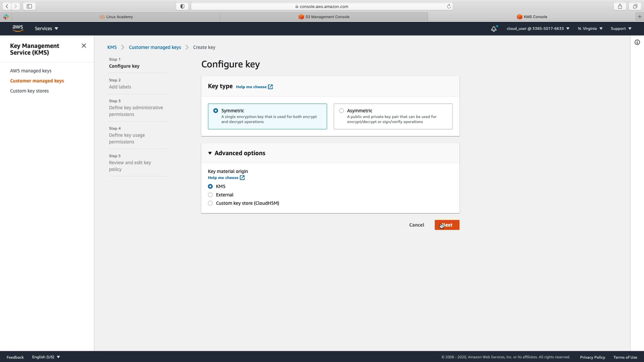Show all tabs overview icon
Image resolution: width=644 pixels, height=362 pixels.
(x=635, y=6)
